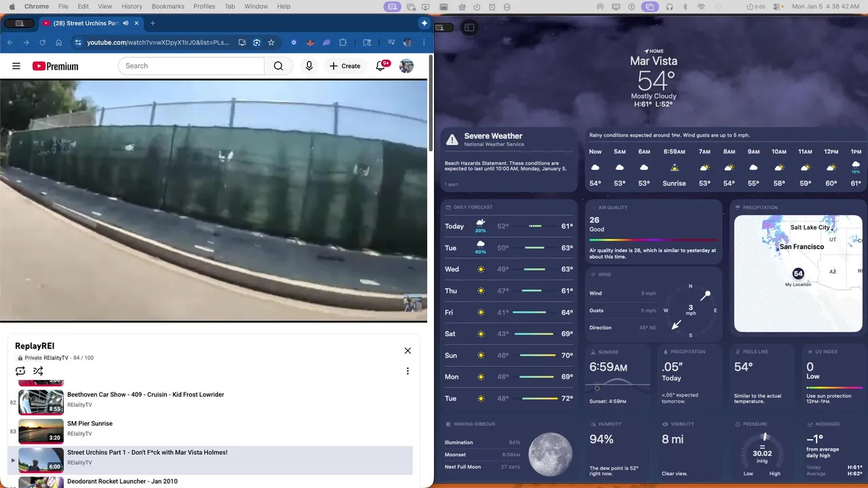Open the History menu
The width and height of the screenshot is (868, 488).
pos(132,7)
